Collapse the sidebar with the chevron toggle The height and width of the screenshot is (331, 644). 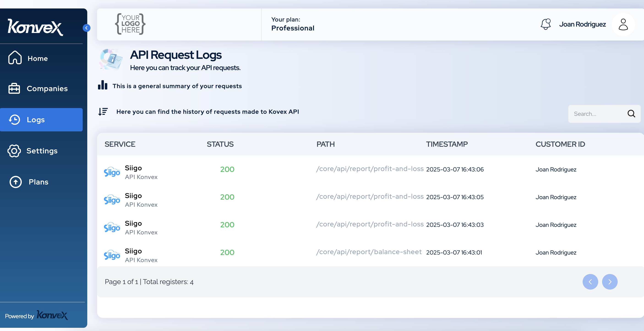87,28
